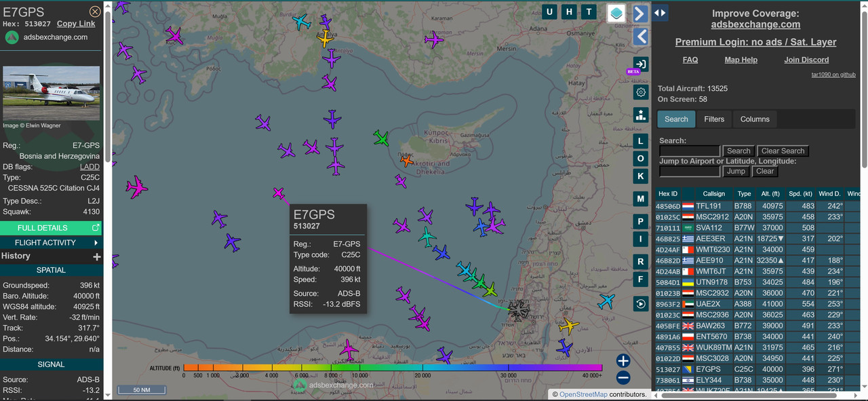Expand the FLIGHT ACTIVITY section
The image size is (868, 401).
click(x=51, y=242)
